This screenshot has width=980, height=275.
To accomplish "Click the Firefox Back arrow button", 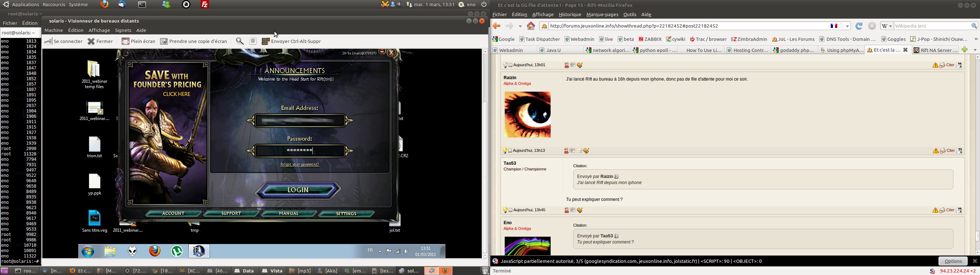I will pyautogui.click(x=496, y=26).
